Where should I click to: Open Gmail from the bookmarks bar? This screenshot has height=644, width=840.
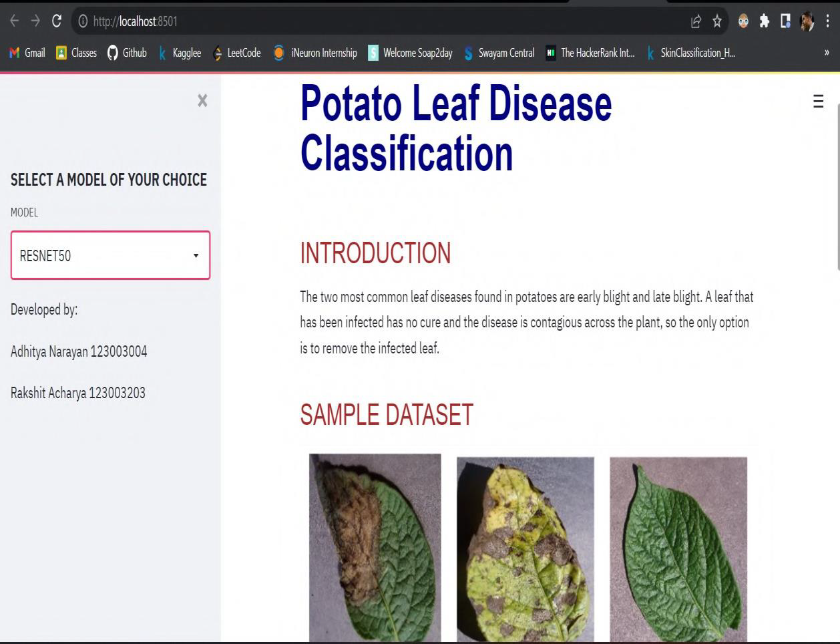coord(27,53)
